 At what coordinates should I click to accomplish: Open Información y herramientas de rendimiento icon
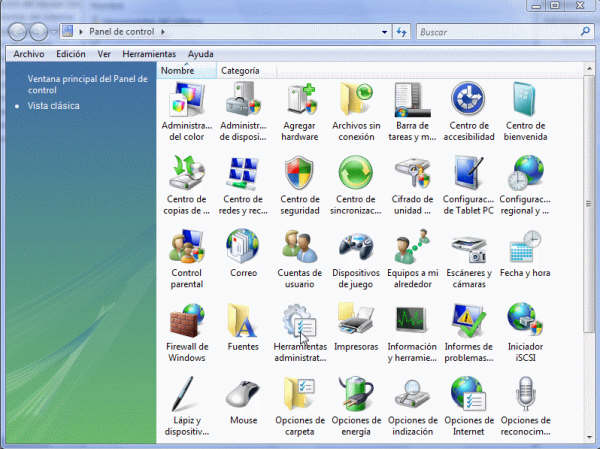(x=412, y=320)
